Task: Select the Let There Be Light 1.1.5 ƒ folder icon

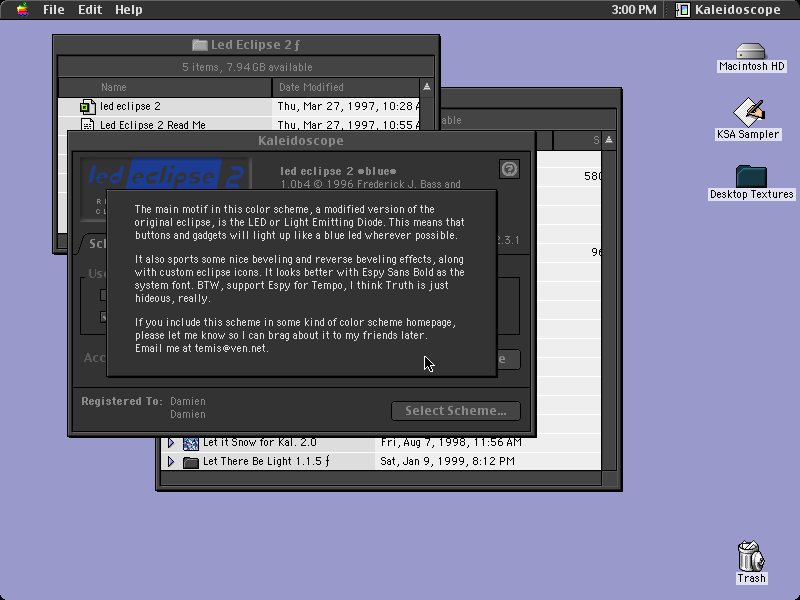Action: click(x=191, y=462)
